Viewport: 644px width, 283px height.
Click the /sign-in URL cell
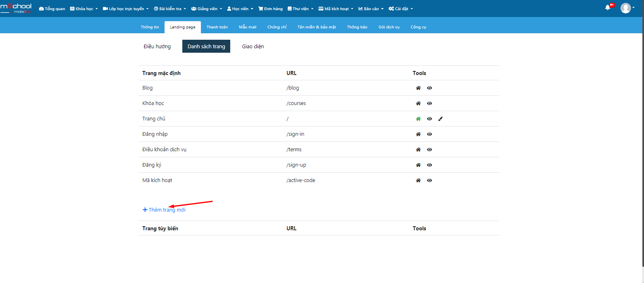pos(295,134)
